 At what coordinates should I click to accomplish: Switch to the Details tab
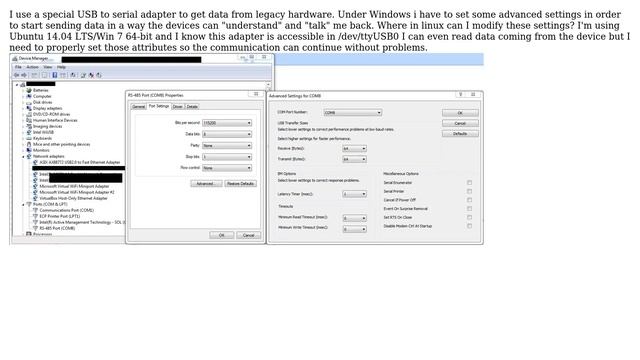(x=192, y=107)
